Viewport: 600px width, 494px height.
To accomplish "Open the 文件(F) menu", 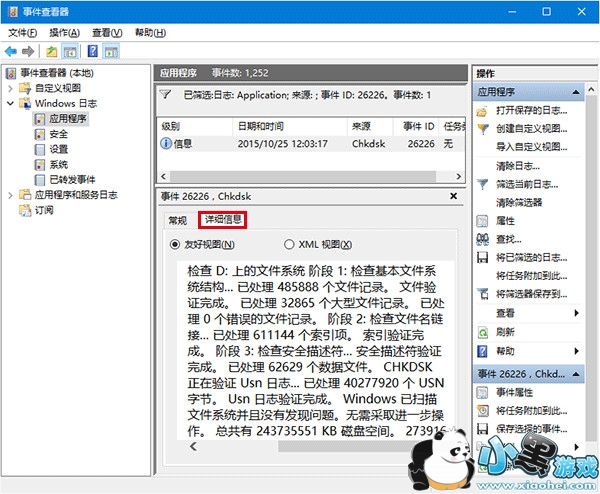I will pos(23,33).
